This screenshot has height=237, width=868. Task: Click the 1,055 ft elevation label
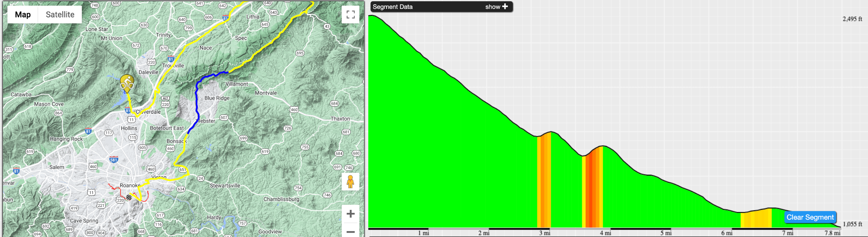click(x=852, y=224)
